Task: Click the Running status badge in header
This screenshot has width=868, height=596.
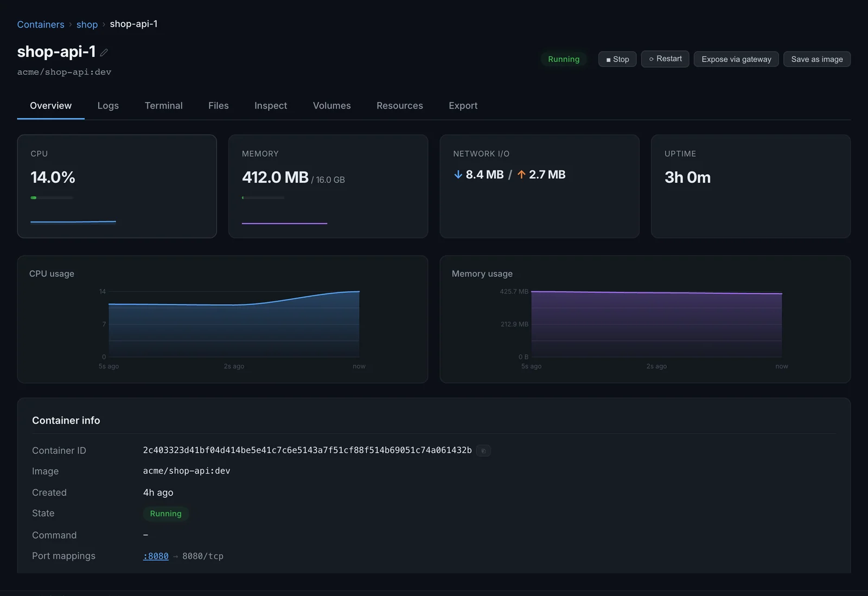Action: (x=564, y=59)
